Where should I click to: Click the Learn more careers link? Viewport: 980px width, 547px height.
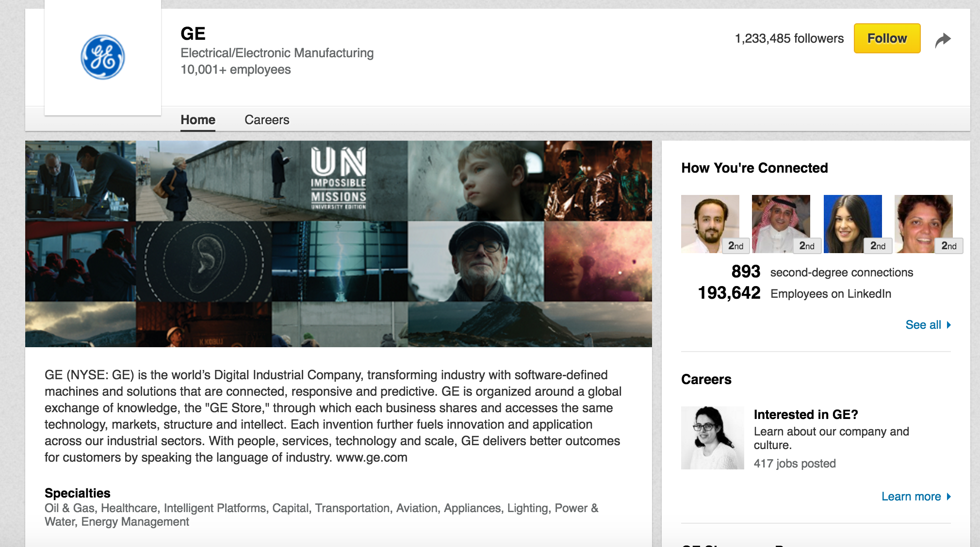(x=911, y=497)
